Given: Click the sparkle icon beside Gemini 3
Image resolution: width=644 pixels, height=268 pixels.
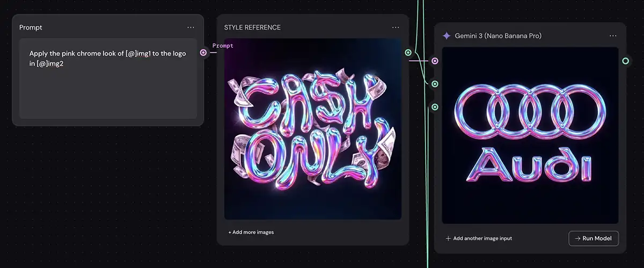Looking at the screenshot, I should pos(446,36).
